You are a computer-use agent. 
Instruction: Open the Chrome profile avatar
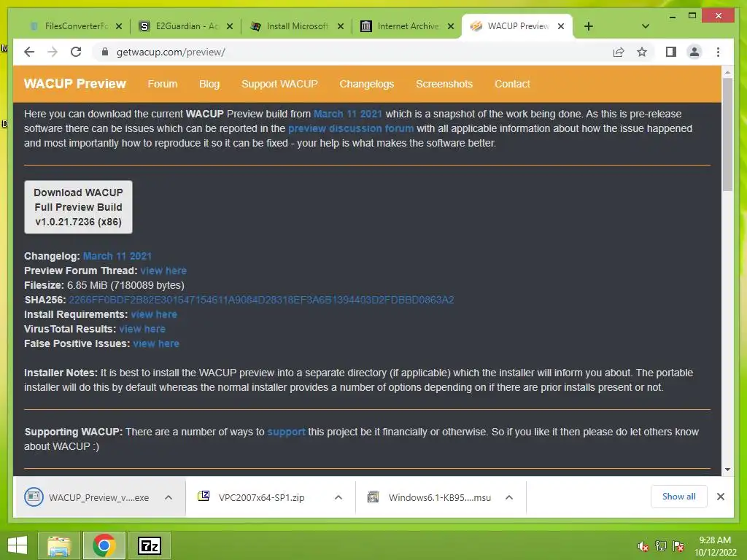pos(694,52)
